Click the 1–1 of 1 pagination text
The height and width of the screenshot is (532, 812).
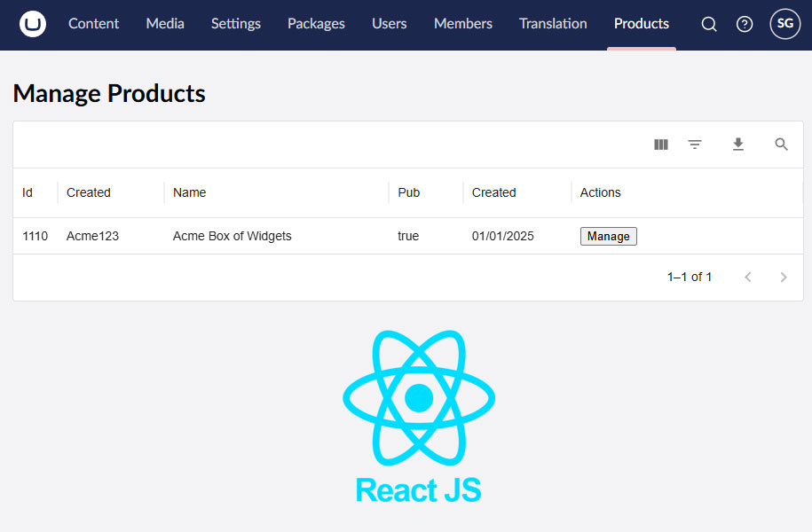690,277
